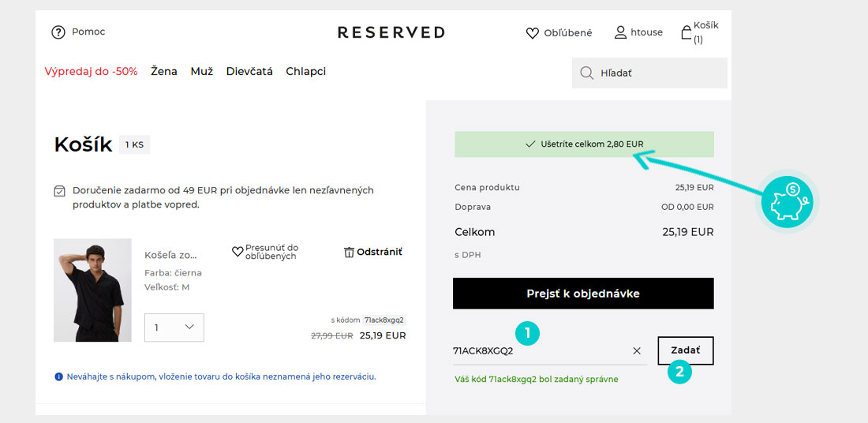Click the 71ack8xgq2 code badge on product
Image resolution: width=868 pixels, height=423 pixels.
click(384, 320)
